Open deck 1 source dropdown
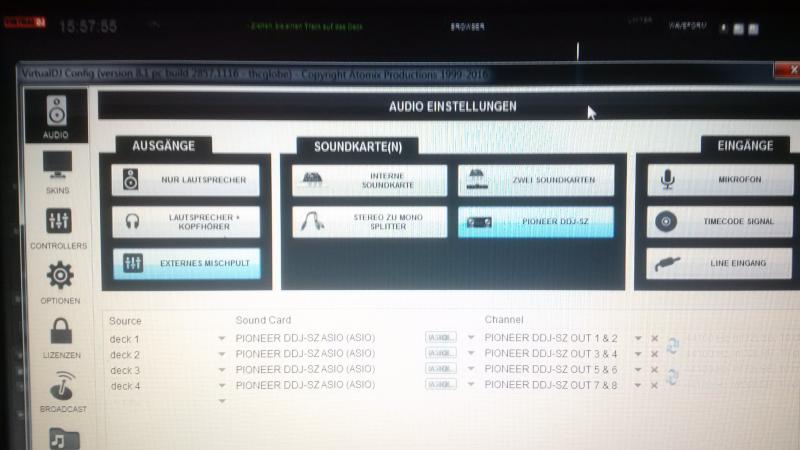The image size is (800, 450). pos(221,338)
